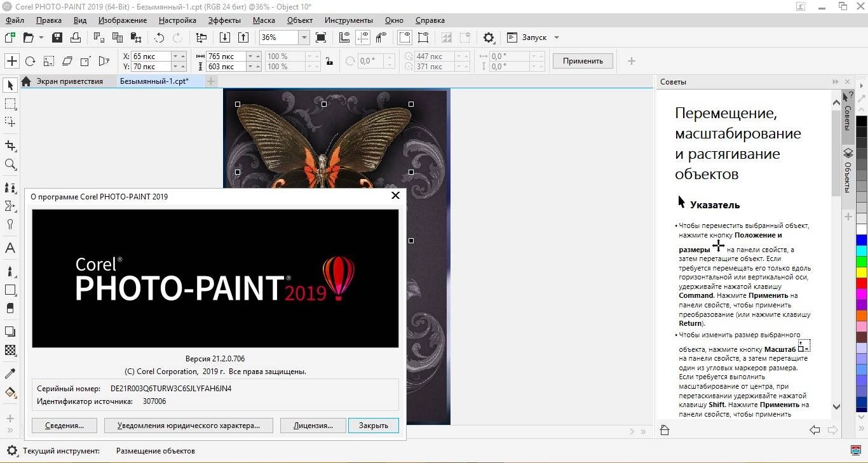Click the Position and size mode icon
The height and width of the screenshot is (463, 868).
(11, 61)
